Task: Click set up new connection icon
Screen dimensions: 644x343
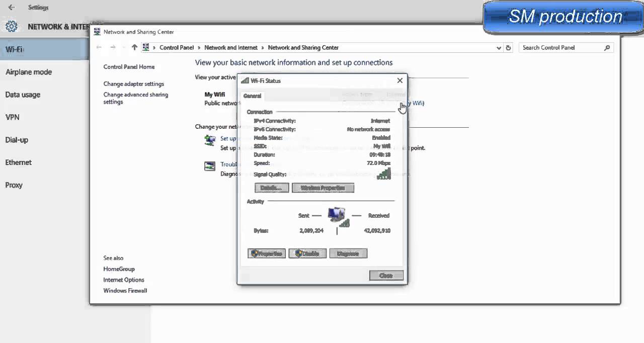Action: [210, 140]
